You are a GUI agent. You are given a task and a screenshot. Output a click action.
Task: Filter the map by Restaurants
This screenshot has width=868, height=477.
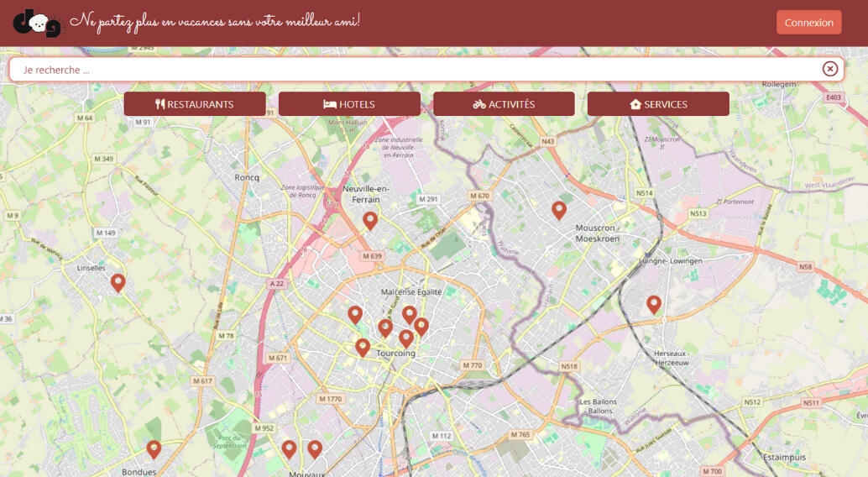point(195,104)
